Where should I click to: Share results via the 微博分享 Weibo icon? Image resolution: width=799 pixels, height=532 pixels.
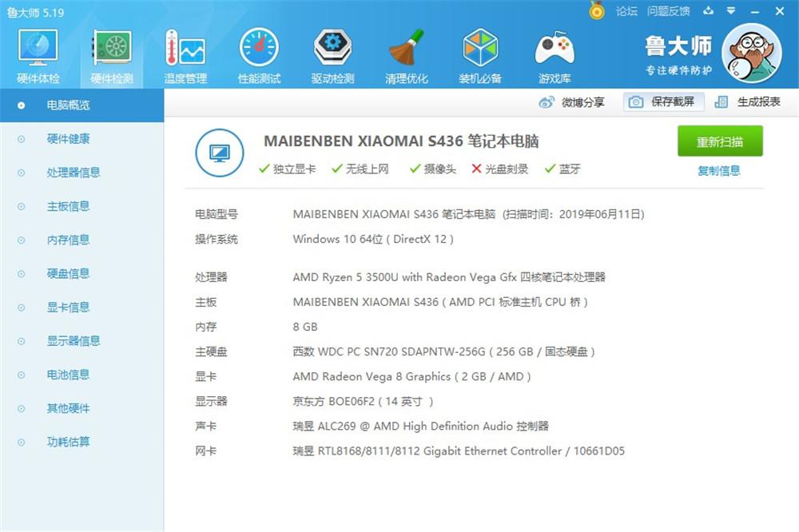pos(548,102)
